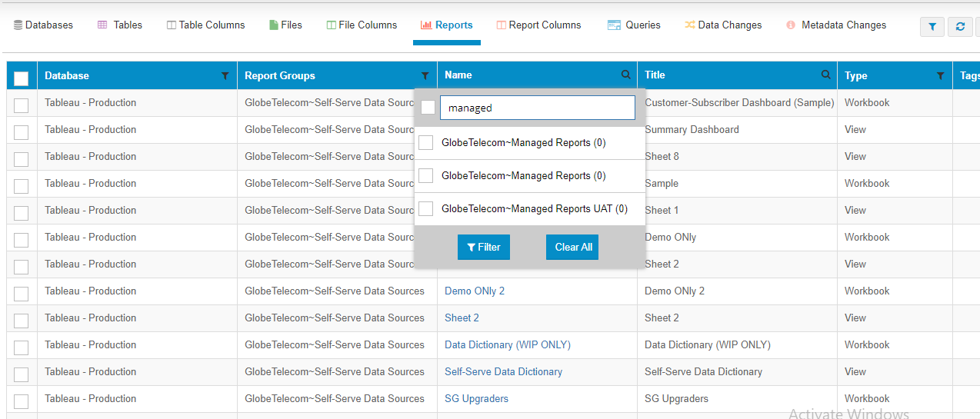Open the Table Columns tab
This screenshot has height=419, width=980.
point(205,25)
